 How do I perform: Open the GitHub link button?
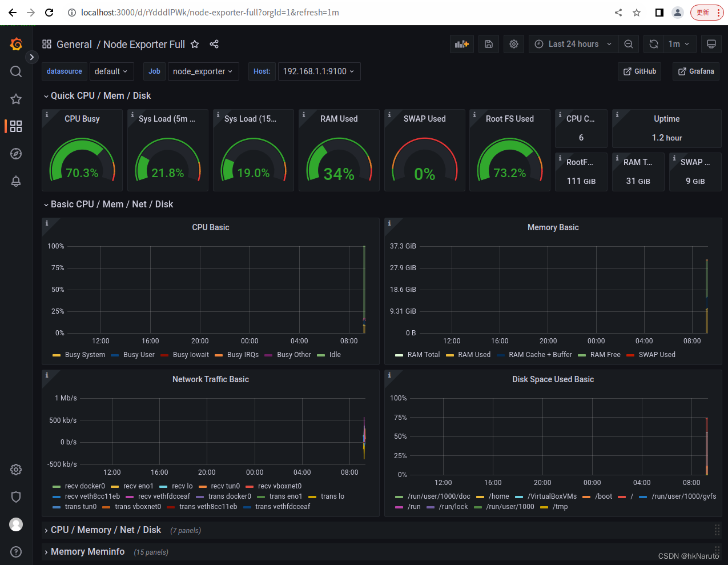pyautogui.click(x=639, y=71)
